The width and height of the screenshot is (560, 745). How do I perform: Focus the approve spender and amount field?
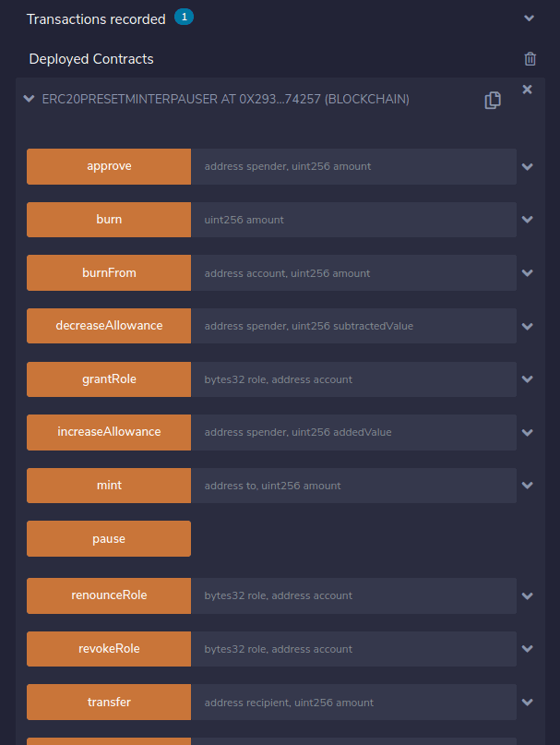point(353,167)
